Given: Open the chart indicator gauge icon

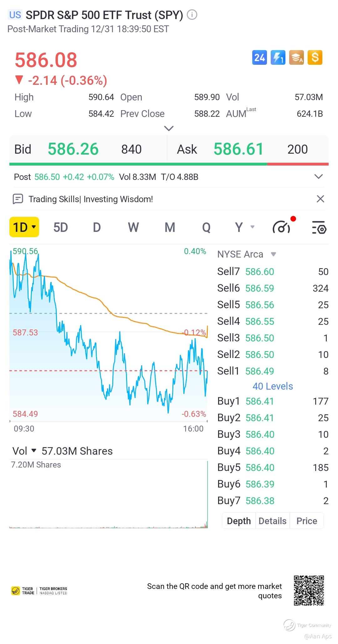Looking at the screenshot, I should [282, 227].
